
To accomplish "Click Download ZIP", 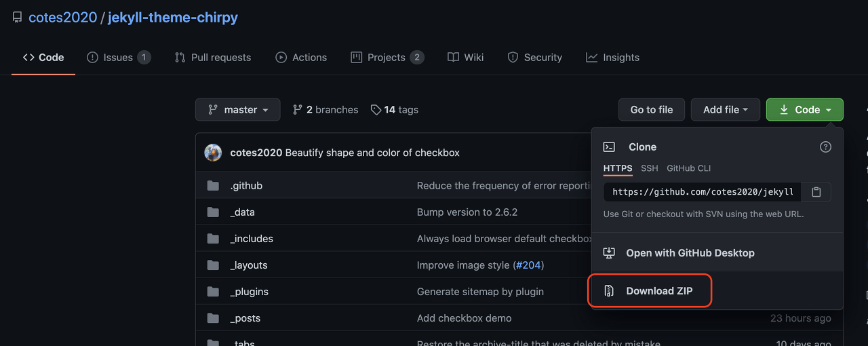I will 717,291.
